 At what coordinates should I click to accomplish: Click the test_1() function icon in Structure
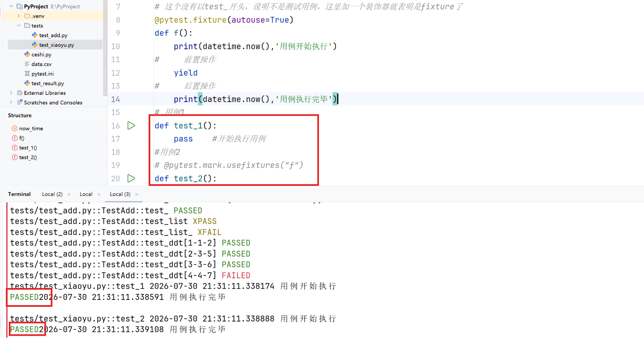(x=15, y=148)
